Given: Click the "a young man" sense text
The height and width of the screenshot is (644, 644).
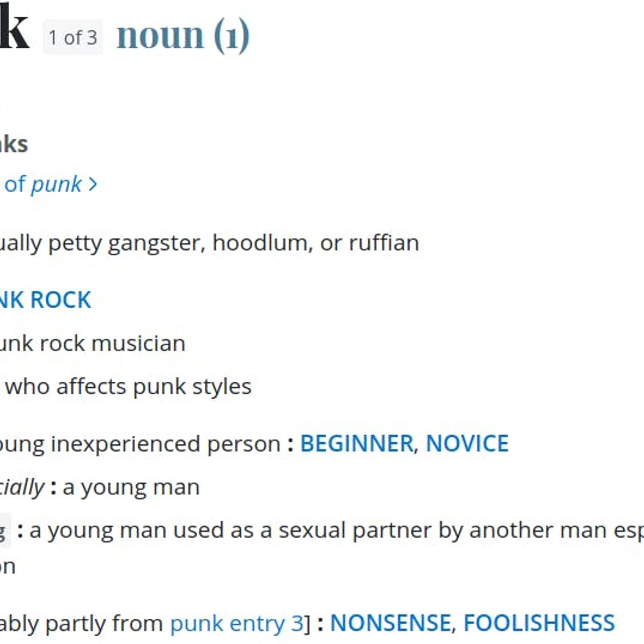Looking at the screenshot, I should (x=131, y=488).
